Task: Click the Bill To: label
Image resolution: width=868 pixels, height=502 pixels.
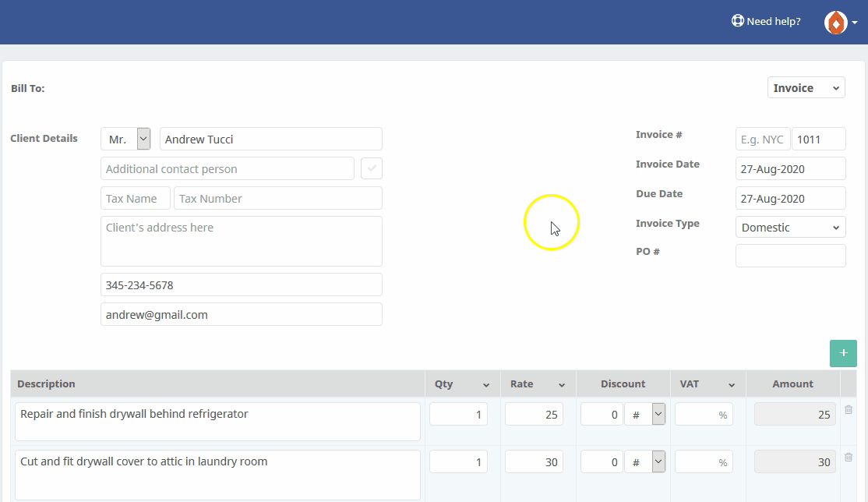Action: point(28,88)
